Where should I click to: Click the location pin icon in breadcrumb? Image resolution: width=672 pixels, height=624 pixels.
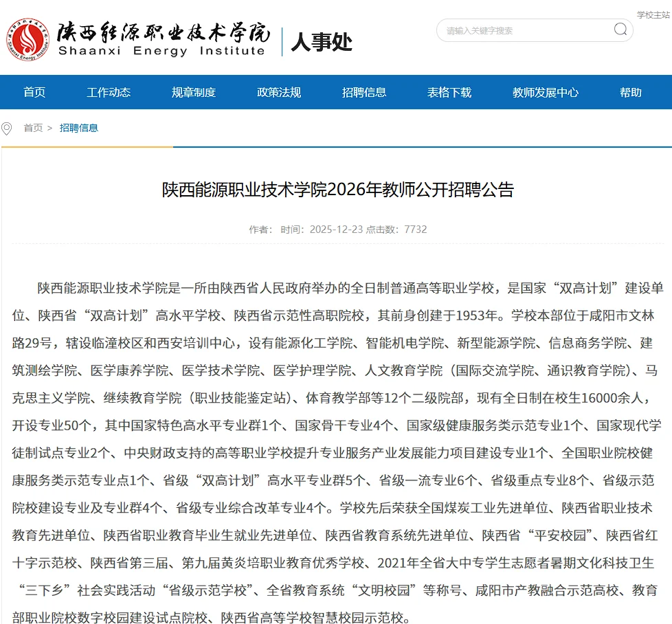[x=7, y=128]
